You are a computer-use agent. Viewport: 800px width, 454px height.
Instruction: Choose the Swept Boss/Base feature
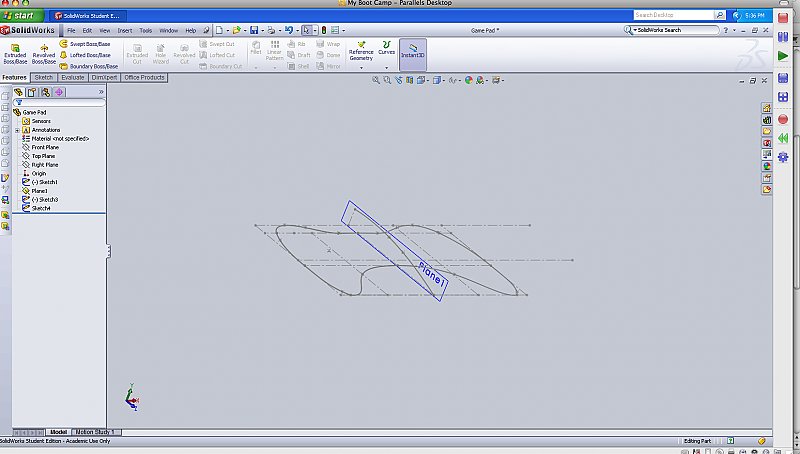[89, 44]
